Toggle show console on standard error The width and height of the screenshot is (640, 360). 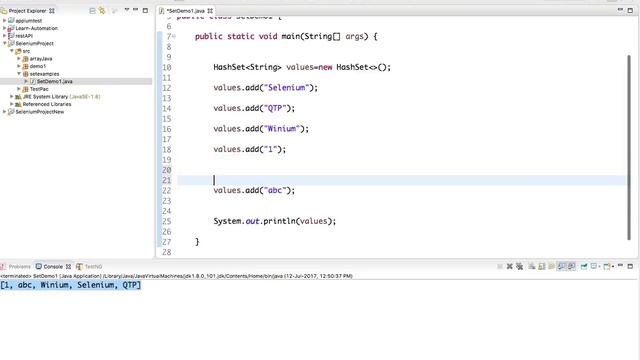click(x=571, y=267)
